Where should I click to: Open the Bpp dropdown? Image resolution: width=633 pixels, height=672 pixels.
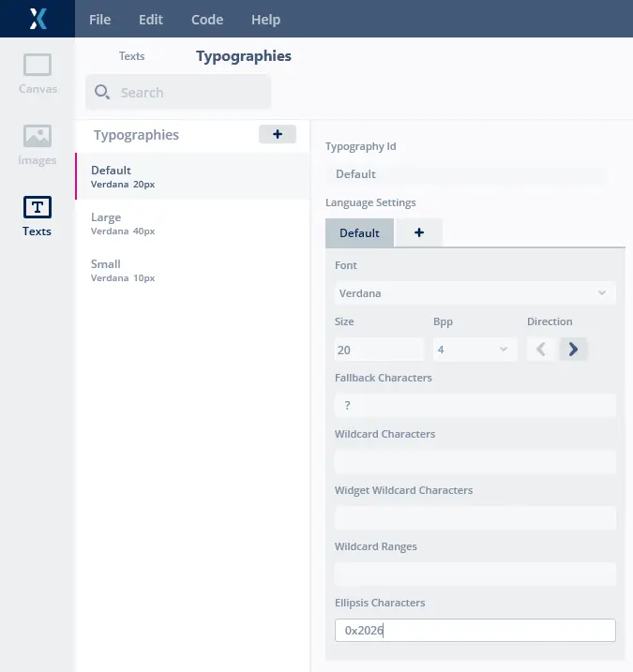point(475,350)
